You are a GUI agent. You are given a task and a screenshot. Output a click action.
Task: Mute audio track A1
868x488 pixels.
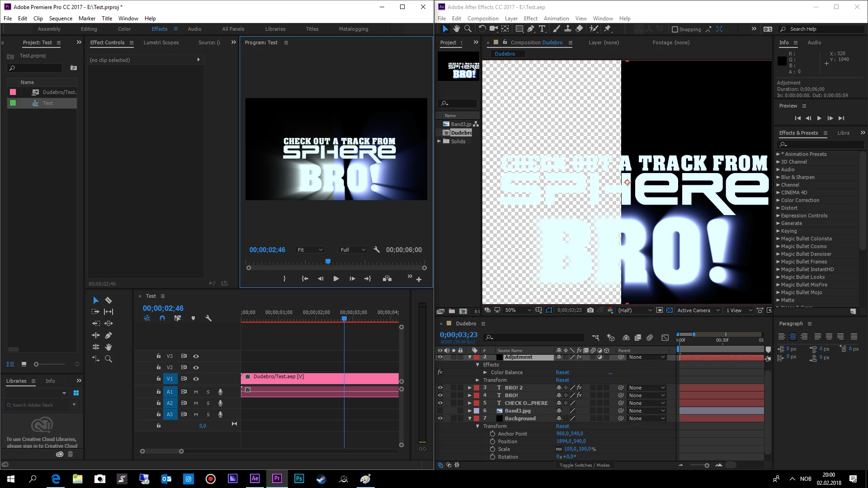click(x=196, y=392)
